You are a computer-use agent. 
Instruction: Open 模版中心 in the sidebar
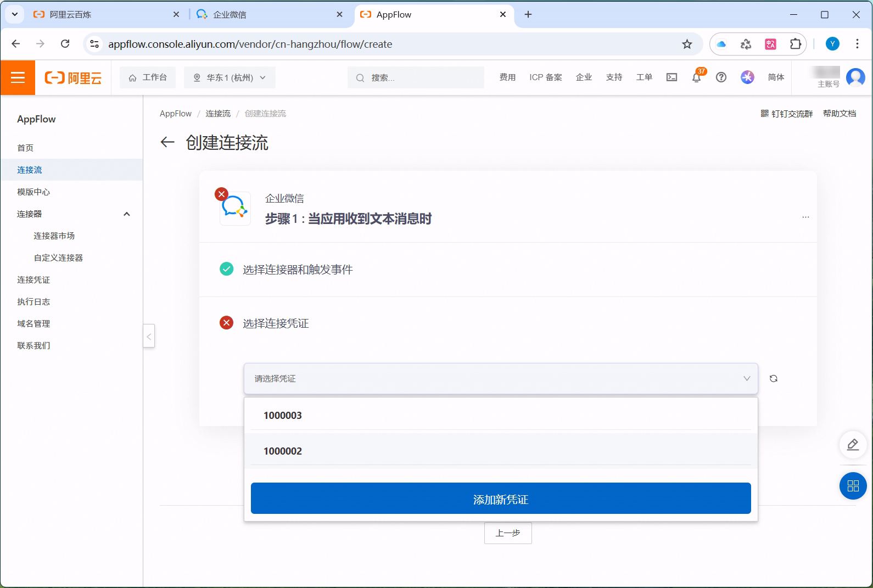[x=33, y=192]
